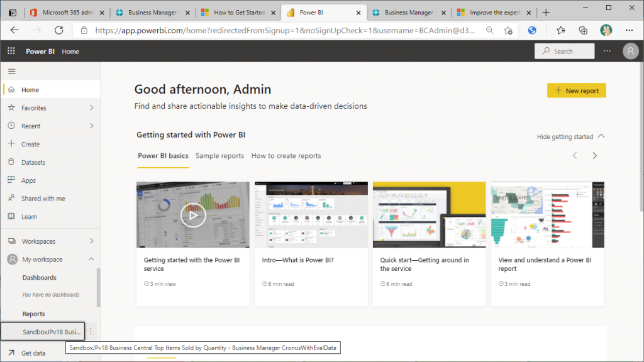Switch to Improve the experience browser tab
The image size is (644, 362).
coord(494,13)
